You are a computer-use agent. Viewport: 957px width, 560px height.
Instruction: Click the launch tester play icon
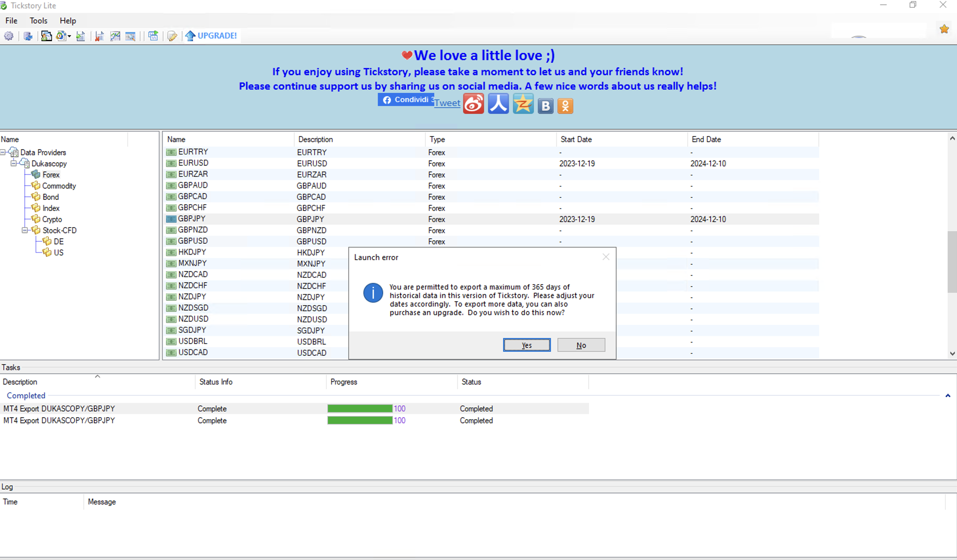coord(153,36)
